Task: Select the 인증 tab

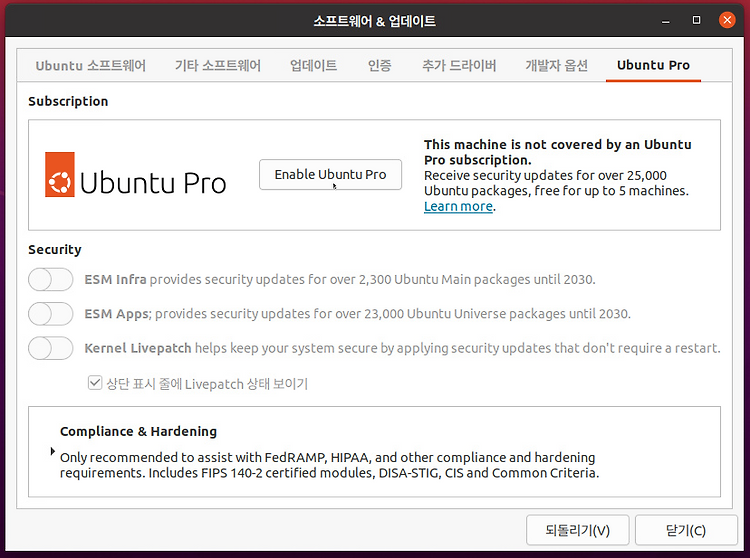Action: tap(379, 66)
